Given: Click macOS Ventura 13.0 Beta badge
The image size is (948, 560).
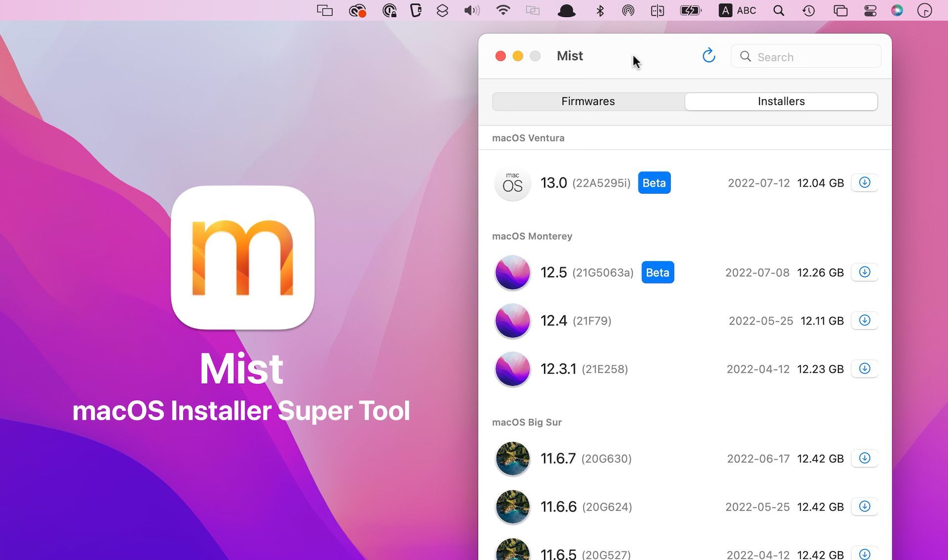Looking at the screenshot, I should 653,182.
